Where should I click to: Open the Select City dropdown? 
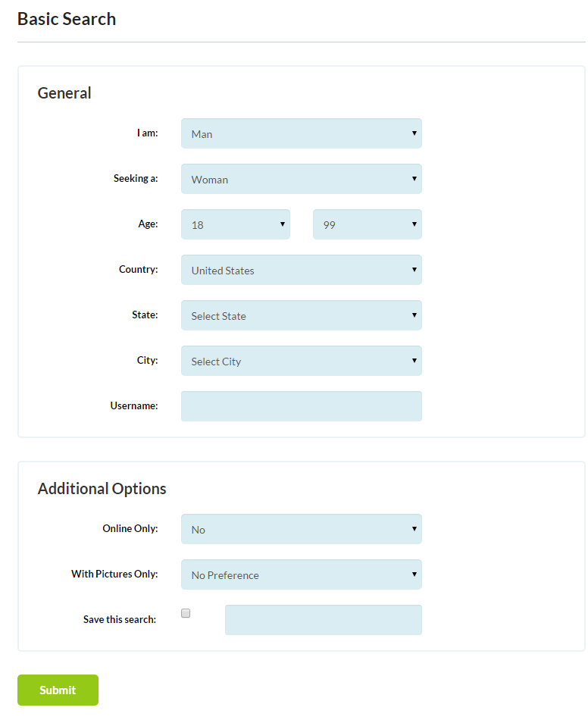pos(301,361)
